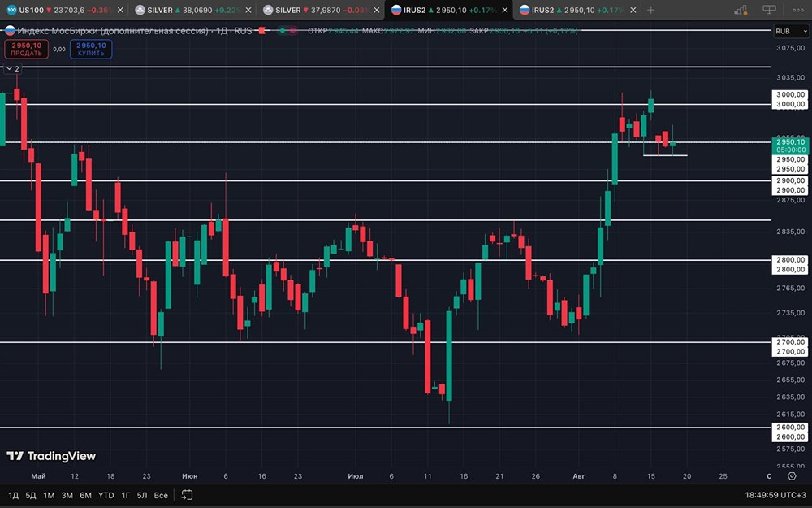Click the green 2950,10 current price label

(791, 145)
